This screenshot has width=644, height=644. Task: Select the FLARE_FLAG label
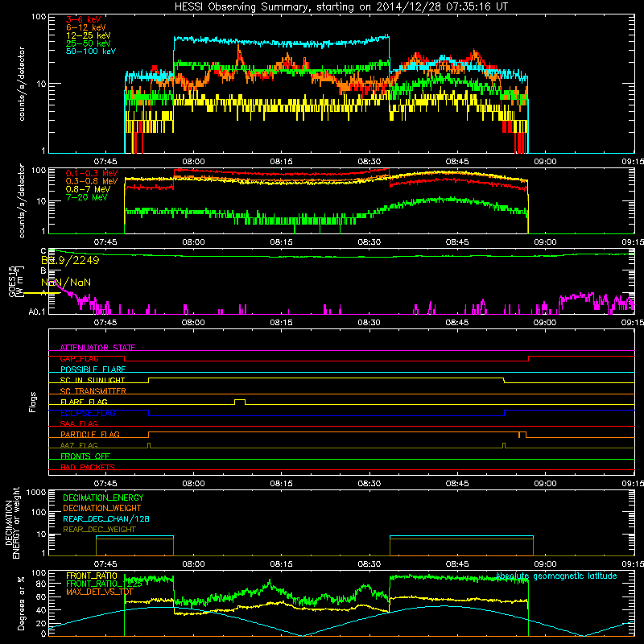[84, 402]
